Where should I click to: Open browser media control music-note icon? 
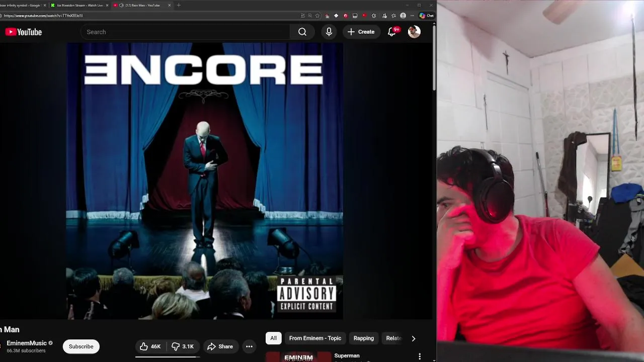(x=384, y=16)
